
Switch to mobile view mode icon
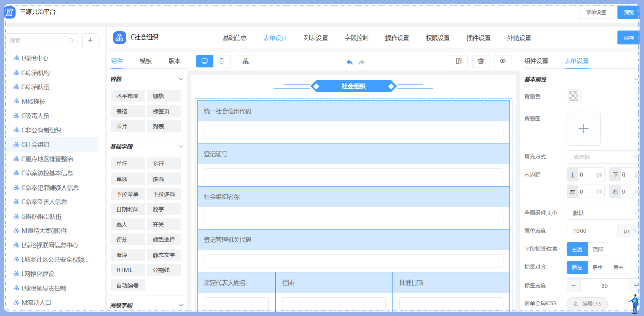[x=222, y=61]
